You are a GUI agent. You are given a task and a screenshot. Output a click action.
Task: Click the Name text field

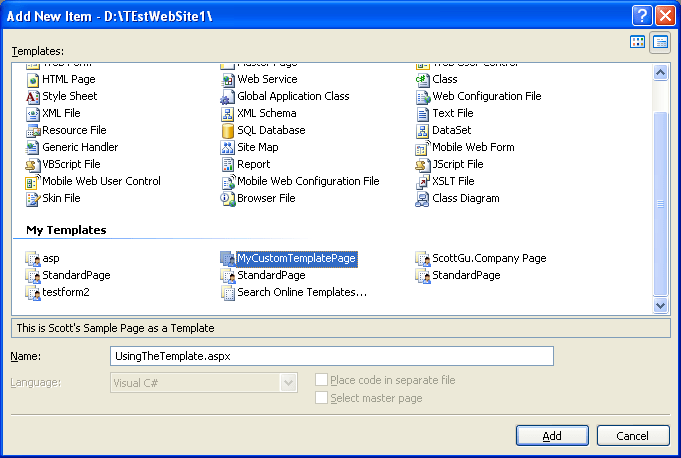pyautogui.click(x=331, y=356)
